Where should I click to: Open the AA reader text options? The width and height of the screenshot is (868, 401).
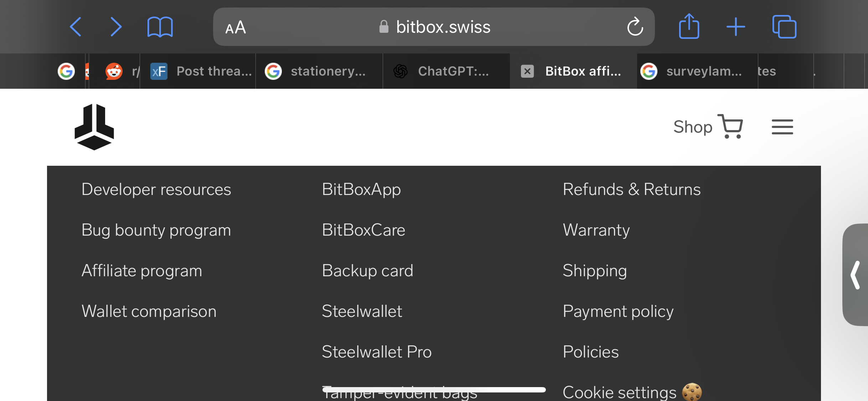click(236, 27)
